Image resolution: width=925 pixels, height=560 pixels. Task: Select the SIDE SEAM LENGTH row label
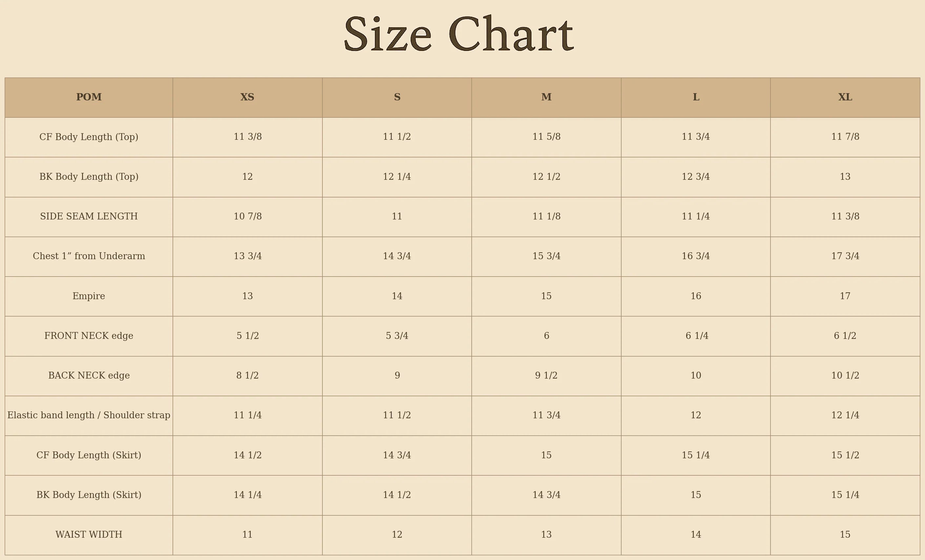89,217
